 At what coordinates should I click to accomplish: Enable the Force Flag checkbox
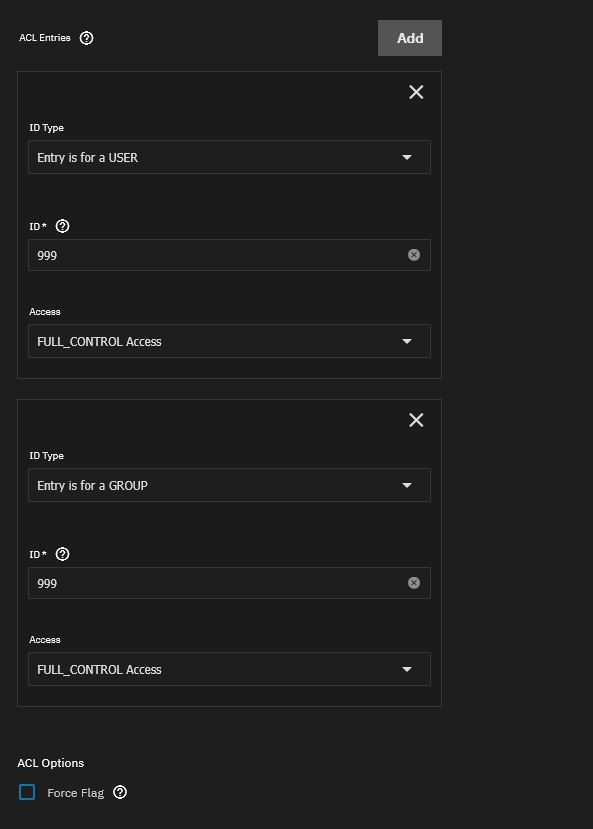pyautogui.click(x=27, y=792)
